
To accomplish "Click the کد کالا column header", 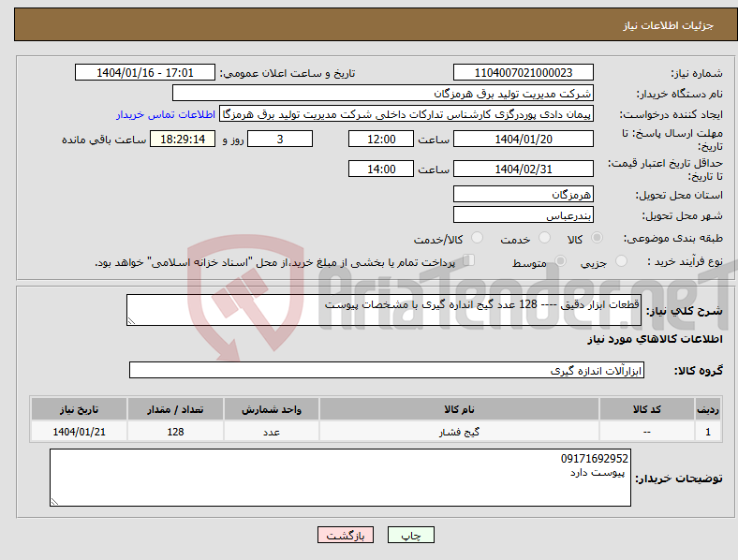I will (x=647, y=409).
